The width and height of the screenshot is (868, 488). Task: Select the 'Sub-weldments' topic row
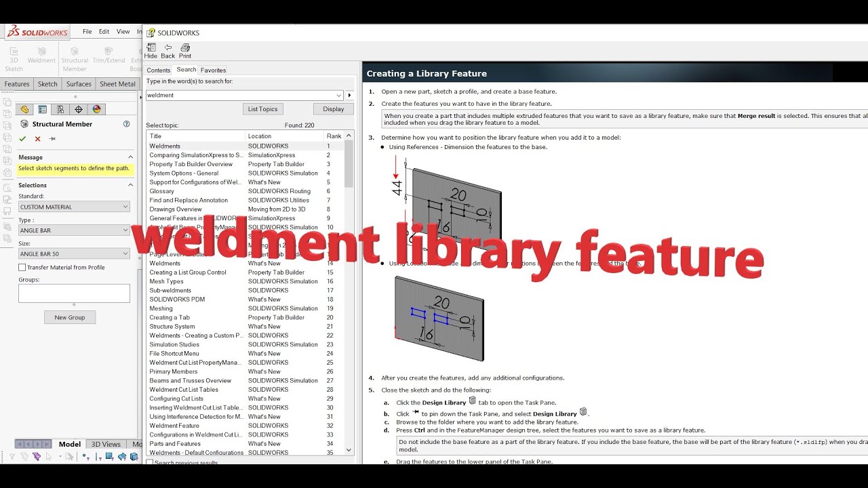pyautogui.click(x=245, y=290)
